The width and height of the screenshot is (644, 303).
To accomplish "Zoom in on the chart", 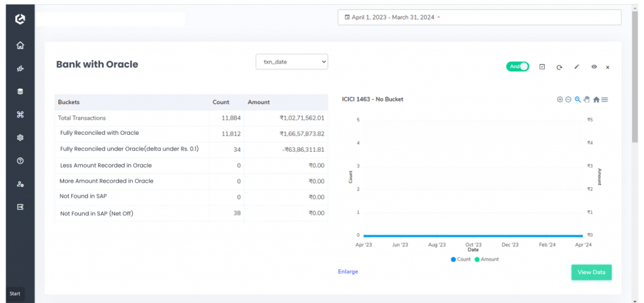I will (559, 100).
